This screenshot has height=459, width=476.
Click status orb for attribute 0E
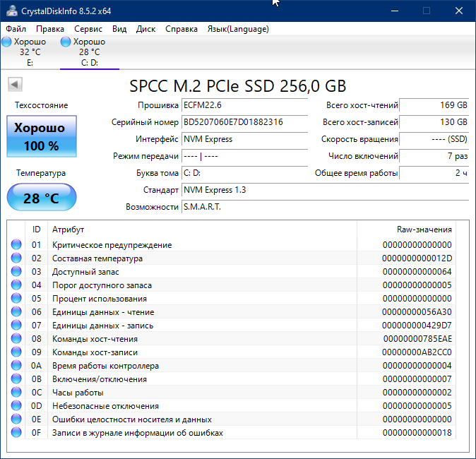pos(16,419)
